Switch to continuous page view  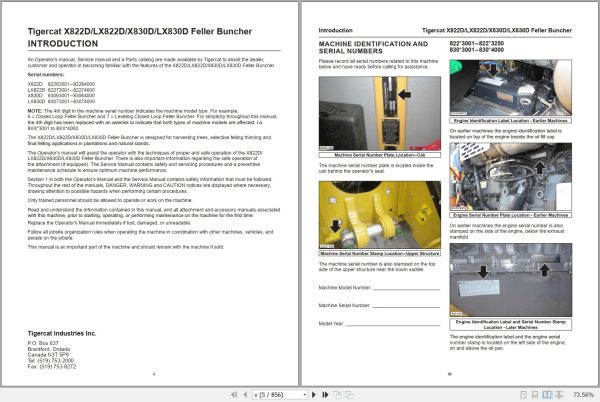click(535, 395)
